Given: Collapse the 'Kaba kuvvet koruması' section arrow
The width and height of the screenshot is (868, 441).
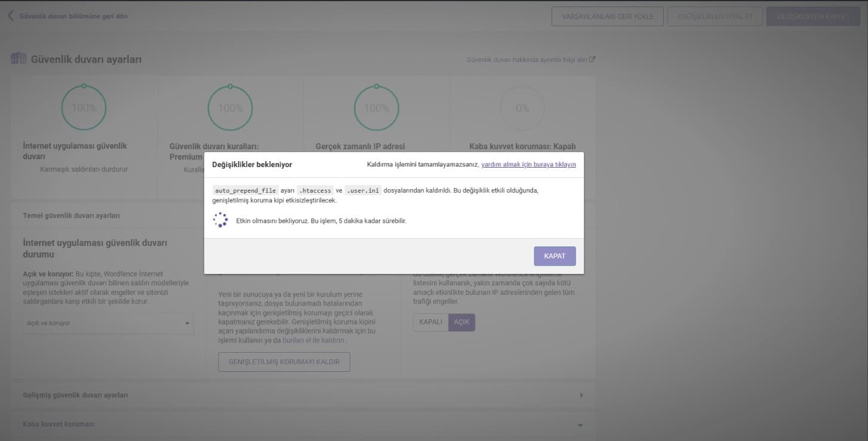Looking at the screenshot, I should (580, 424).
